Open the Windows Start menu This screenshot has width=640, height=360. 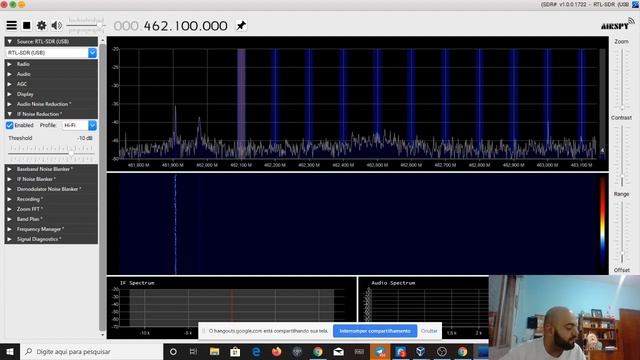(x=10, y=351)
